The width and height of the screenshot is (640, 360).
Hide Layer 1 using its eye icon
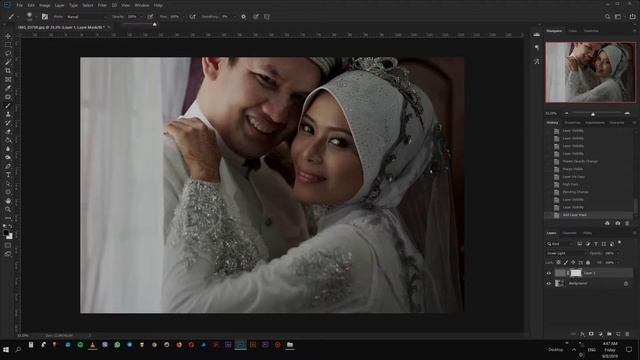pos(549,273)
